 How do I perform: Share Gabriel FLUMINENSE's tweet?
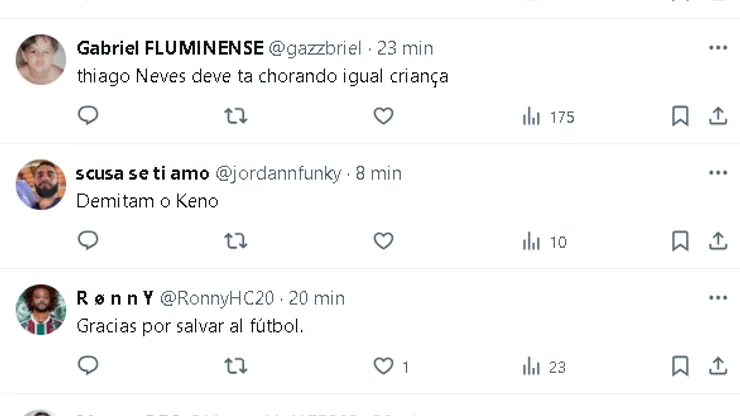click(x=718, y=116)
